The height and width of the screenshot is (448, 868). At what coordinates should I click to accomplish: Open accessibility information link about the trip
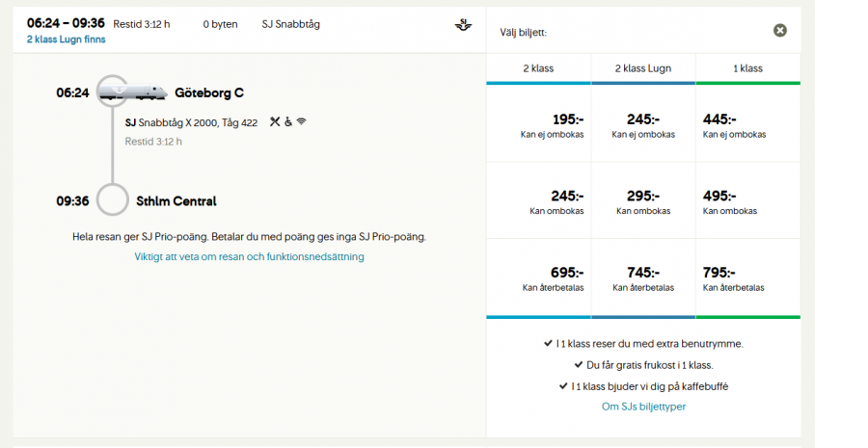249,257
